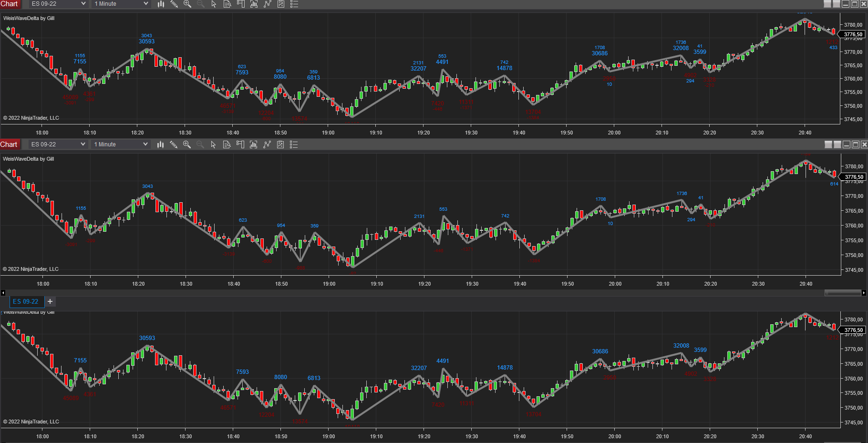Open the Chart menu in top-left corner
868x443 pixels.
pyautogui.click(x=10, y=4)
